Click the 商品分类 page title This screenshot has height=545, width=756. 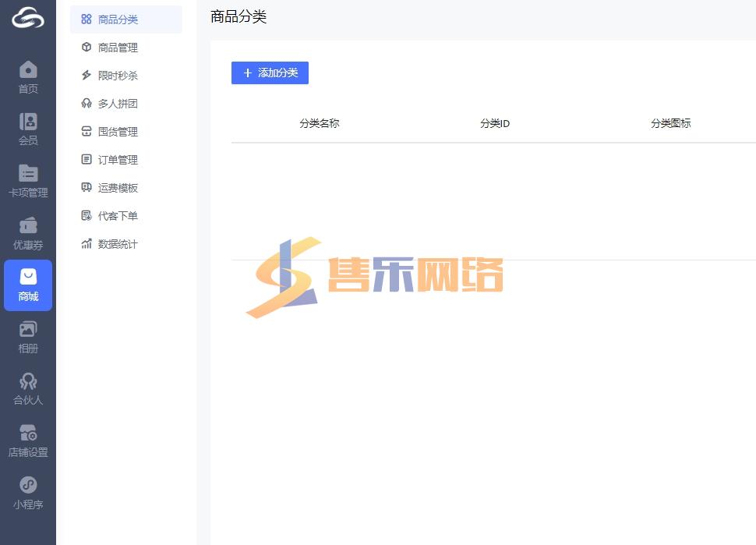[x=238, y=17]
